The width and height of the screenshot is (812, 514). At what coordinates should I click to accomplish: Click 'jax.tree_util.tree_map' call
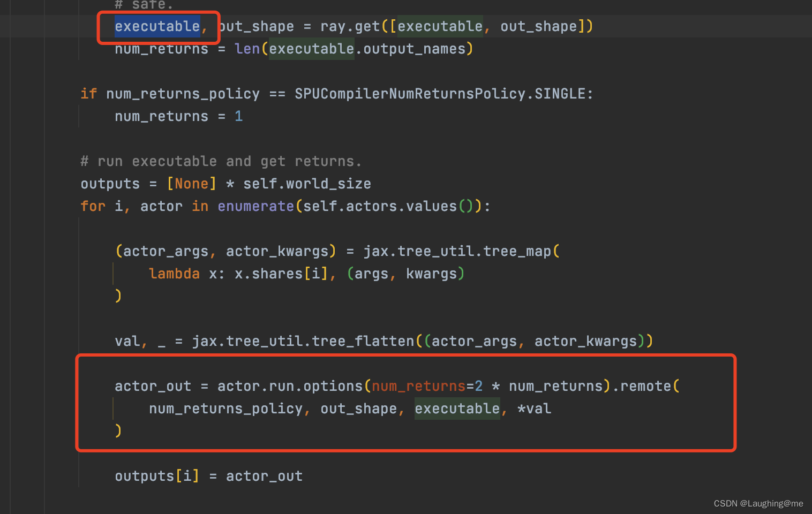click(457, 251)
